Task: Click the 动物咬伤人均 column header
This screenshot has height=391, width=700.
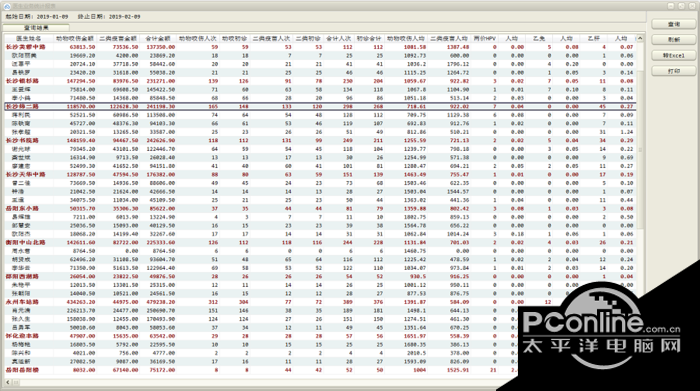Action: tap(406, 38)
